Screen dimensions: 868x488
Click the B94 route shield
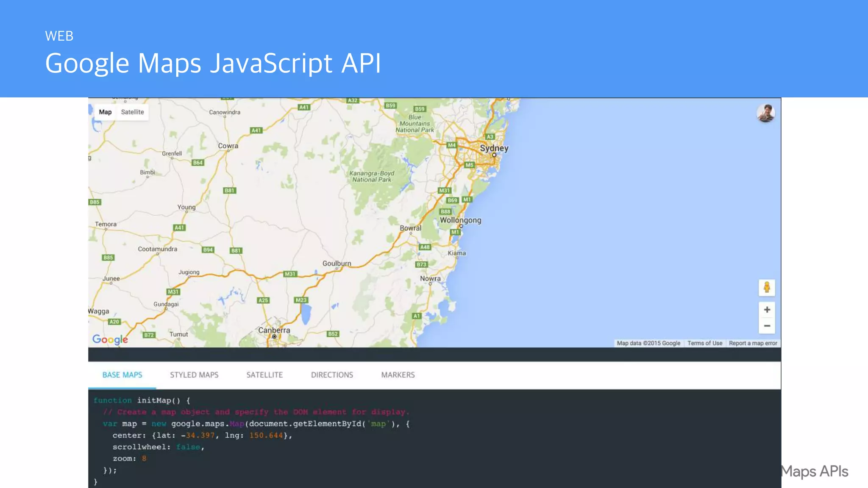click(208, 250)
